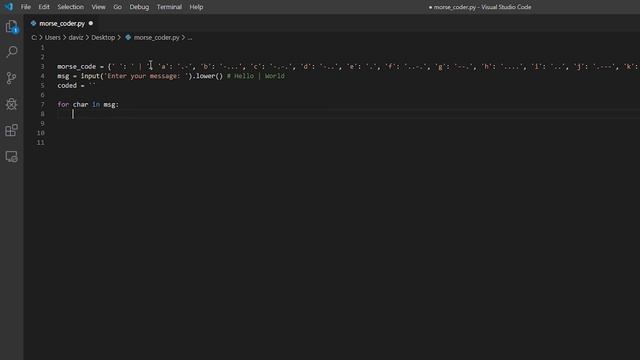Viewport: 640px width, 360px height.
Task: Click 'coded' variable on line 5
Action: point(67,86)
